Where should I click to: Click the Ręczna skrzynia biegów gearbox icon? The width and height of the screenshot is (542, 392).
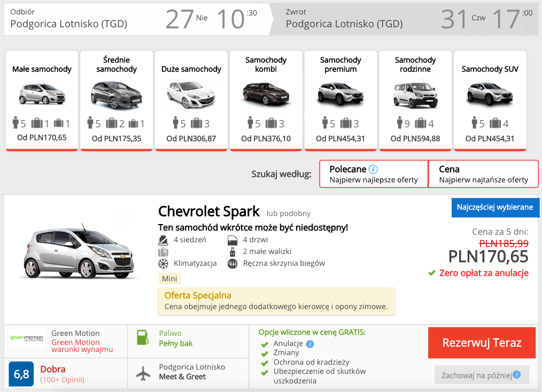point(232,263)
